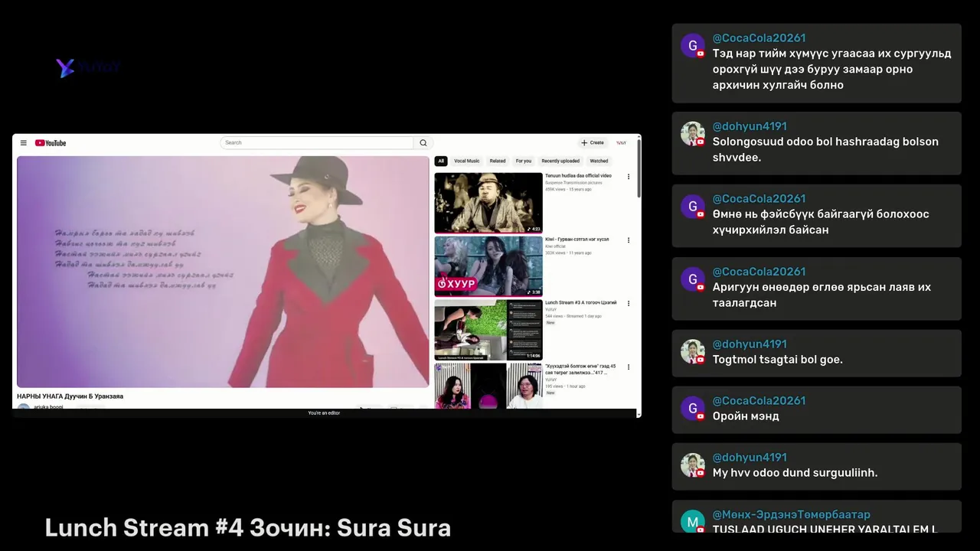
Task: Select the Vocal Music filter chip
Action: click(x=467, y=161)
